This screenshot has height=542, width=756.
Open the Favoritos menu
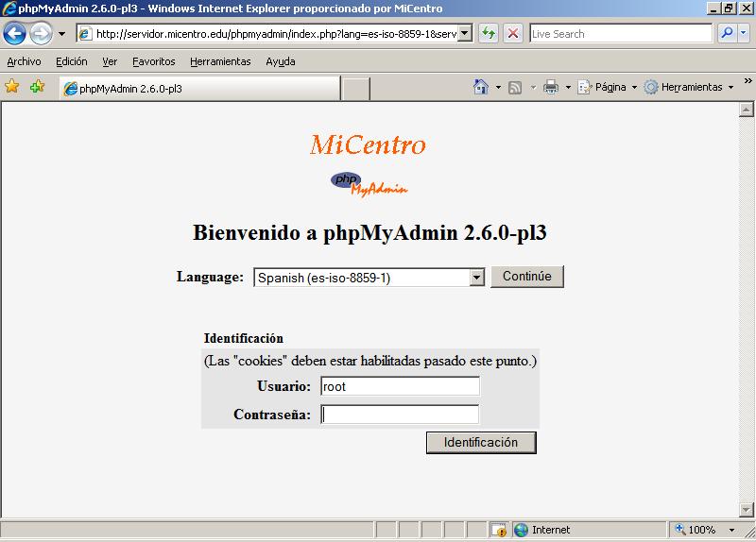pyautogui.click(x=153, y=61)
